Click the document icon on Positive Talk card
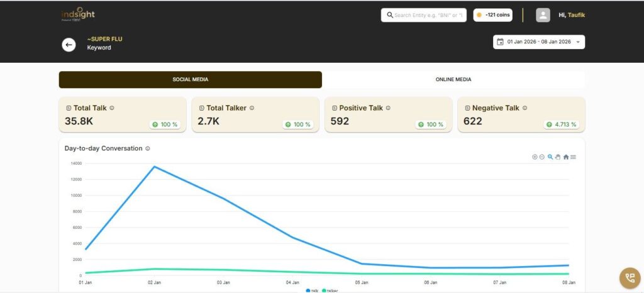Screen dimensions: 644x293 tap(335, 108)
